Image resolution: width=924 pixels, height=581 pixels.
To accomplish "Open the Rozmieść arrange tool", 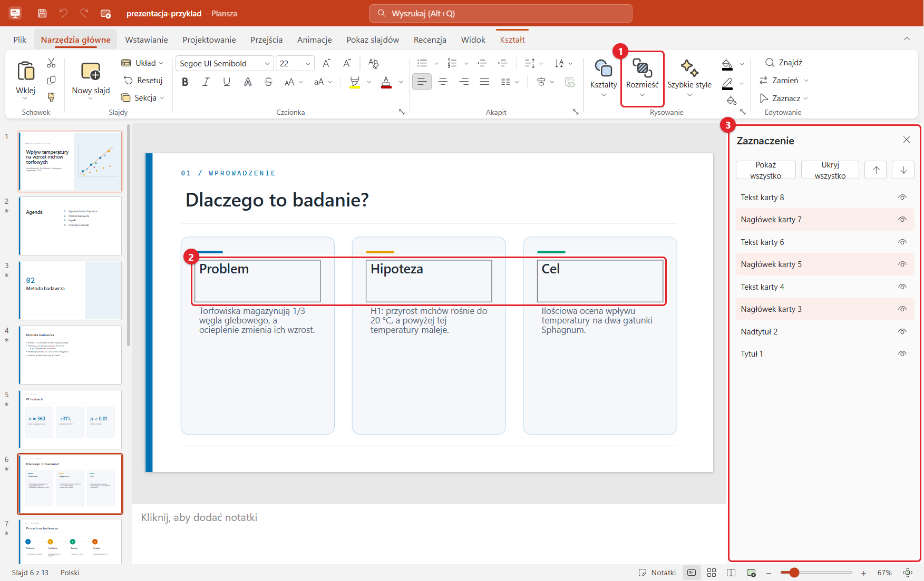I will coord(642,78).
